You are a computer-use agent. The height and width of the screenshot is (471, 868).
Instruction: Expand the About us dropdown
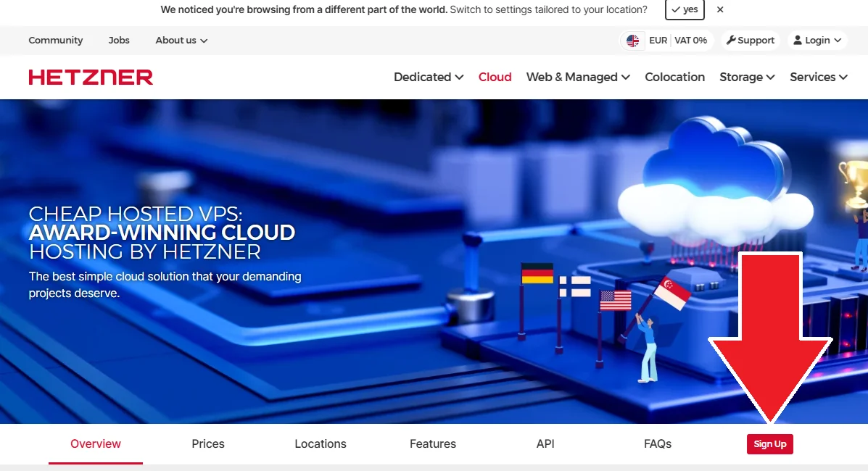point(181,41)
